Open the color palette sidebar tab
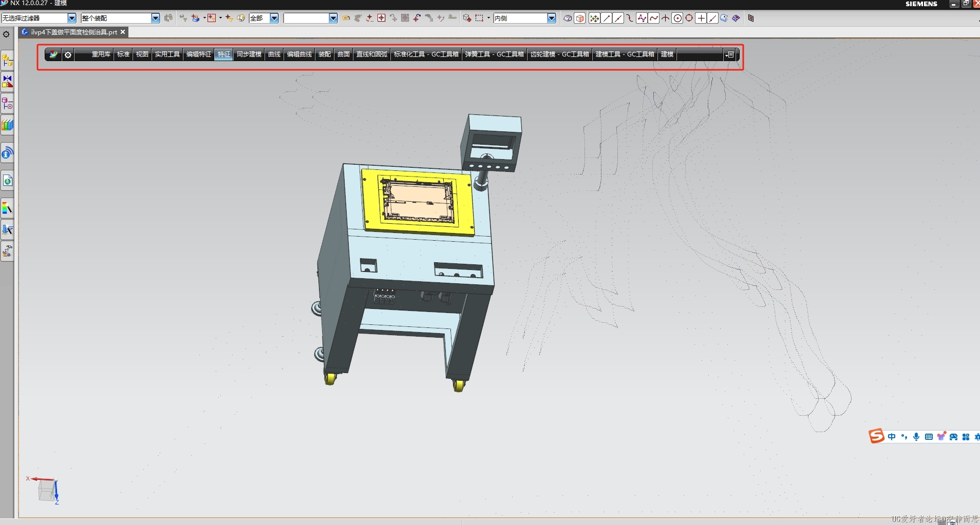Viewport: 980px width, 525px height. (7, 208)
